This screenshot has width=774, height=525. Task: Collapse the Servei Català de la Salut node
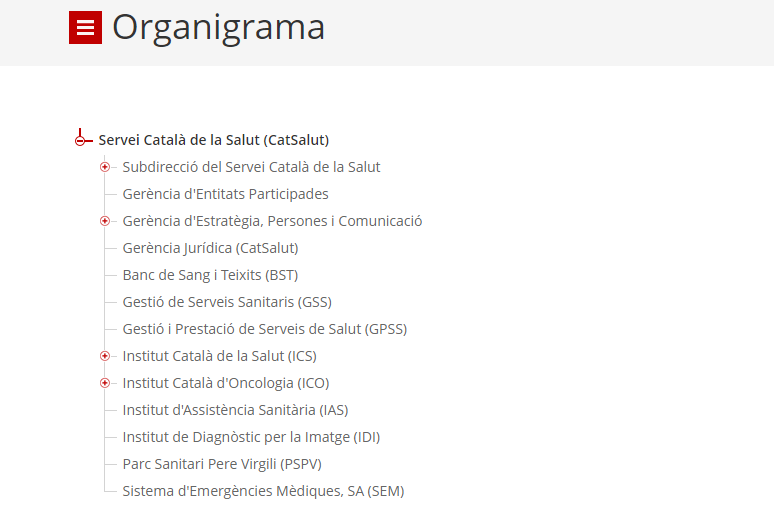[80, 141]
